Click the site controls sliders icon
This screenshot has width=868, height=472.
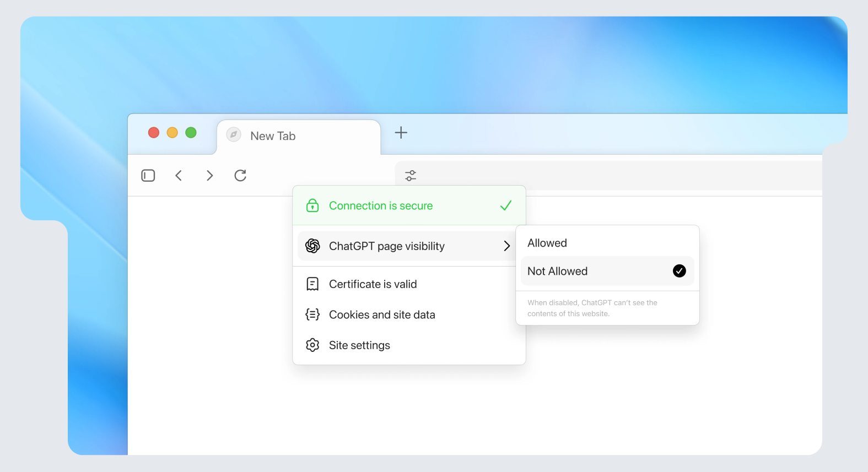tap(411, 176)
